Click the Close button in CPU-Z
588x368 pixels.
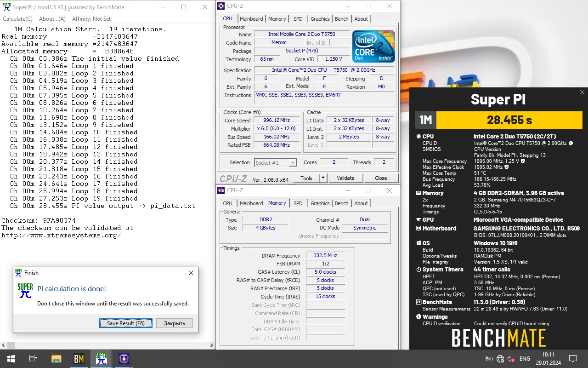[x=381, y=178]
